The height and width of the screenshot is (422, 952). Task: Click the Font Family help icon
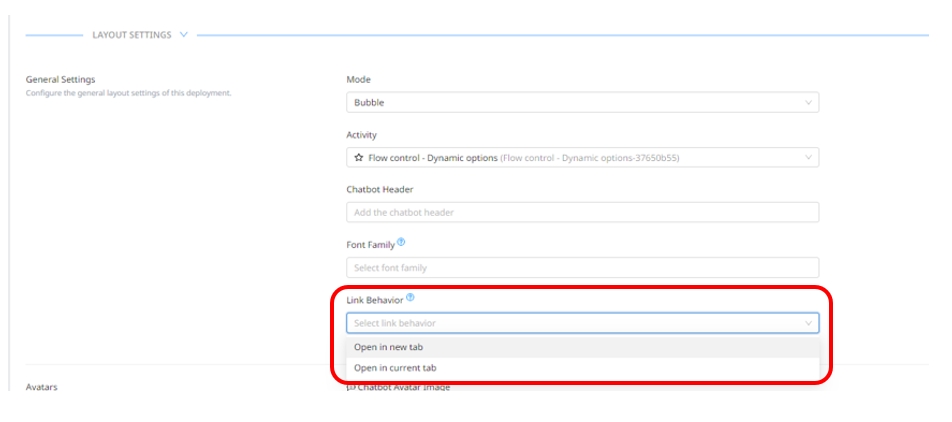click(402, 242)
